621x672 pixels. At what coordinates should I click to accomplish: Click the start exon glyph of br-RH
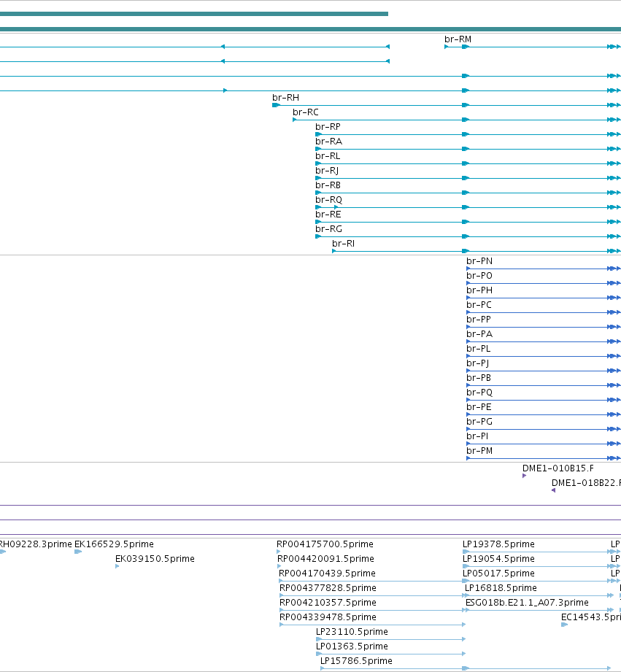point(276,105)
